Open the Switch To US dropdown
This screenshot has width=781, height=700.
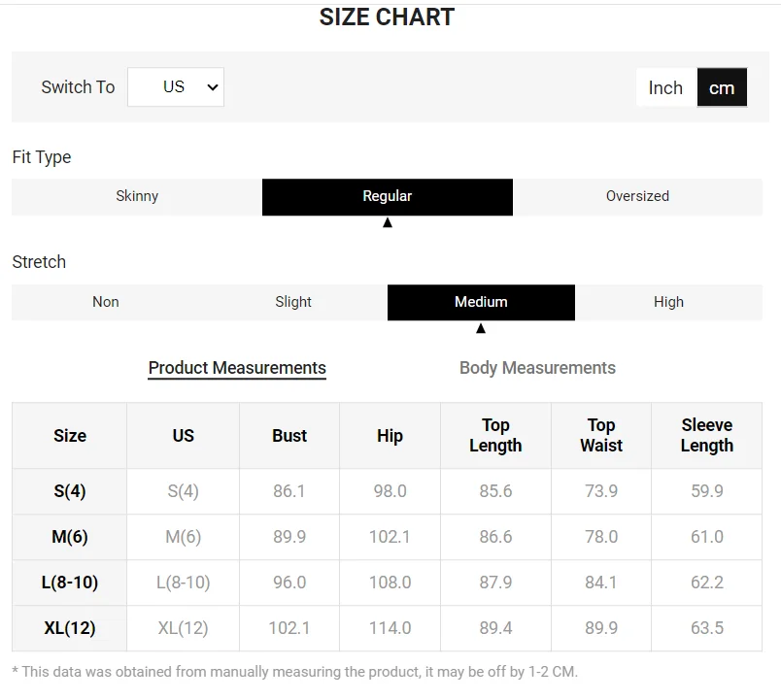tap(176, 86)
